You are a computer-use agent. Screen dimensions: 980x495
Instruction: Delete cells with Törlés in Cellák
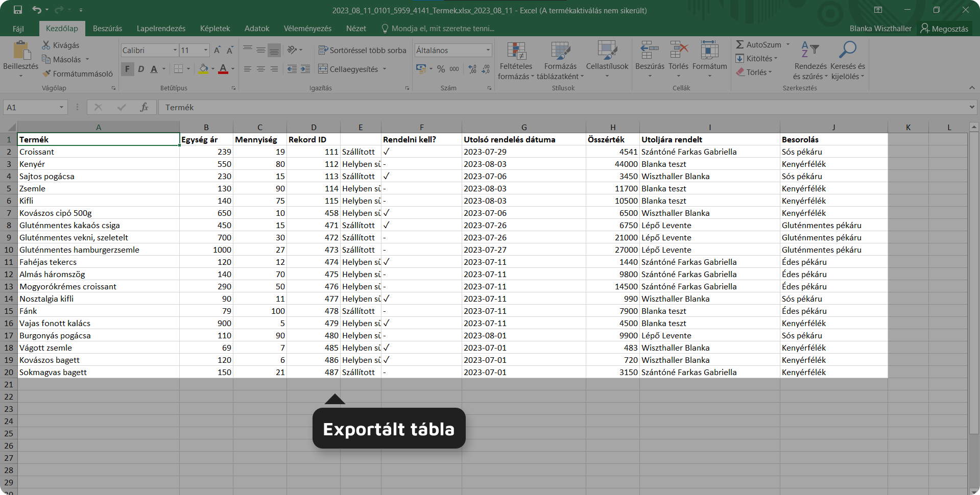tap(679, 60)
